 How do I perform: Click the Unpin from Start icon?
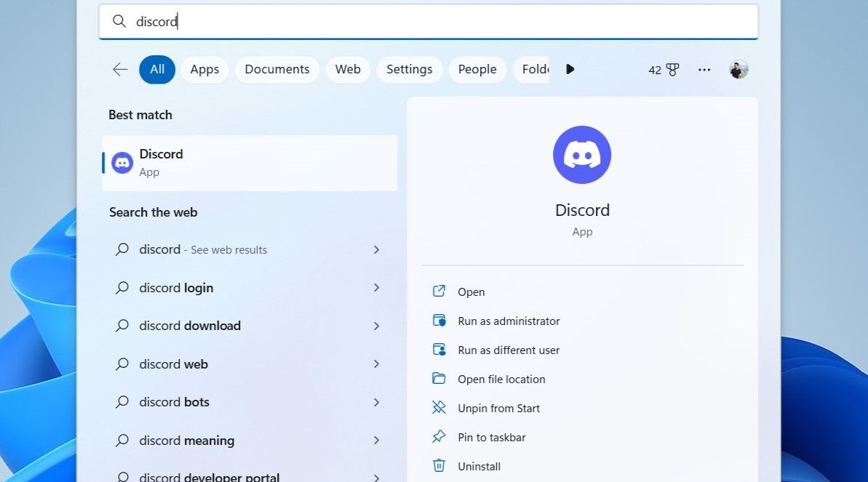pos(439,408)
